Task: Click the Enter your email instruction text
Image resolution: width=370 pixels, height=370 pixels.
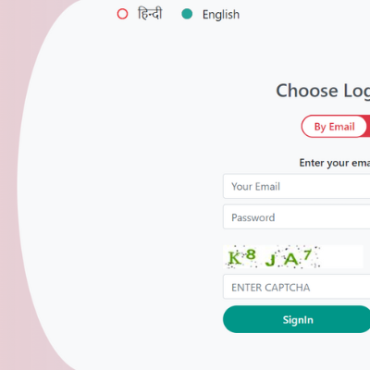Action: point(334,163)
